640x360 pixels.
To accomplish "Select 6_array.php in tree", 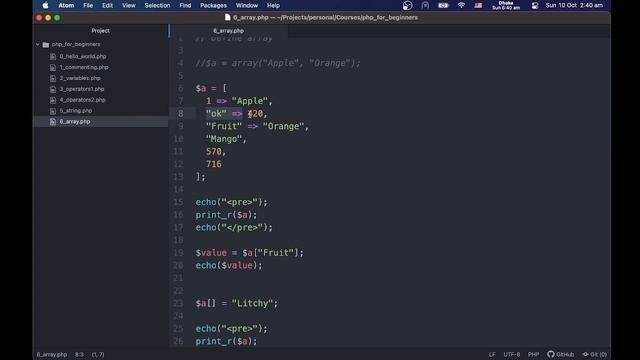I will click(75, 121).
